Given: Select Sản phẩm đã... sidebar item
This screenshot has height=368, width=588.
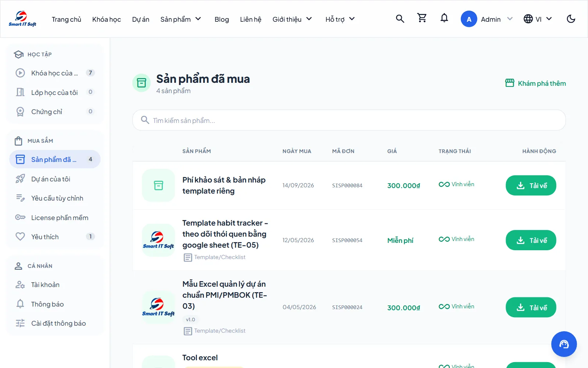Looking at the screenshot, I should 55,159.
